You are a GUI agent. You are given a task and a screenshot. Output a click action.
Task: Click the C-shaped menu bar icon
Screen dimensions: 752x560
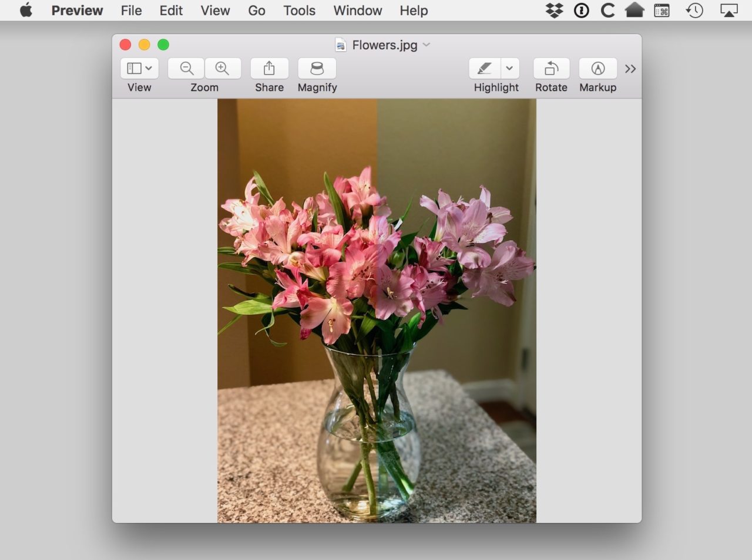(x=608, y=11)
